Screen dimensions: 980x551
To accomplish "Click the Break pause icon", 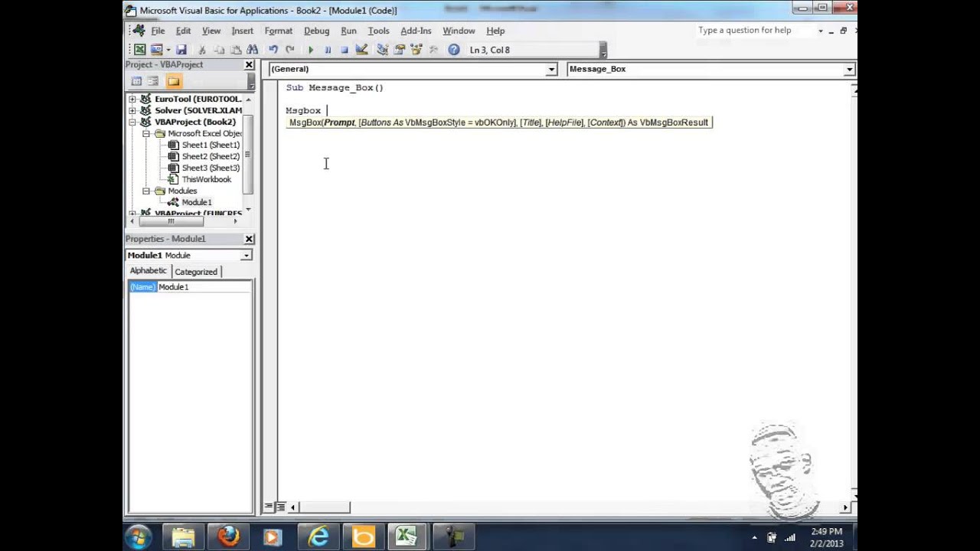I will pos(328,50).
